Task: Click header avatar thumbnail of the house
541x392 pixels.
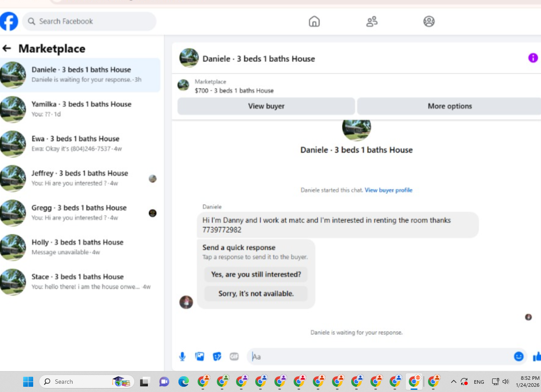Action: coord(189,58)
